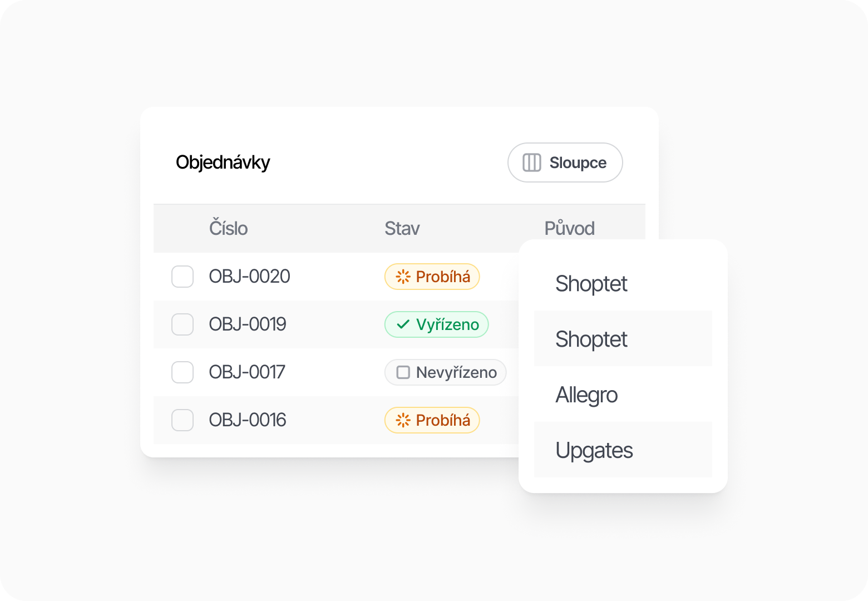
Task: Open order number OBJ-0020
Action: click(249, 277)
